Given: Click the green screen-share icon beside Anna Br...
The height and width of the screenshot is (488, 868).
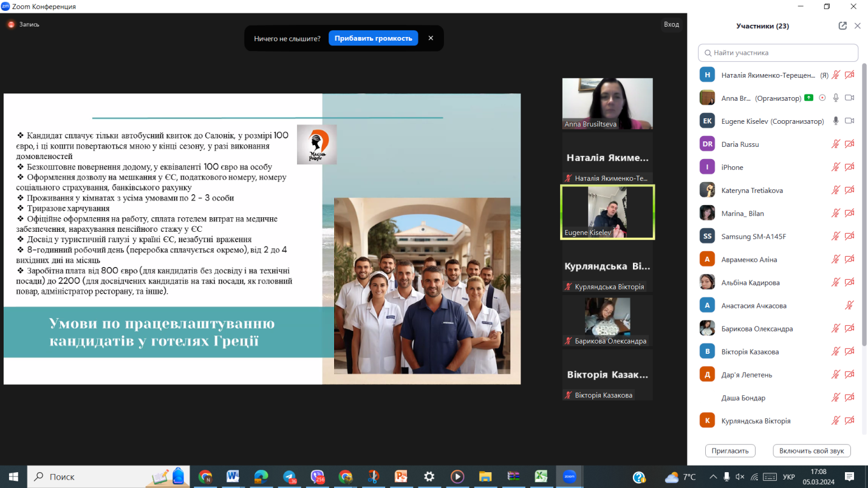Looking at the screenshot, I should click(x=808, y=98).
